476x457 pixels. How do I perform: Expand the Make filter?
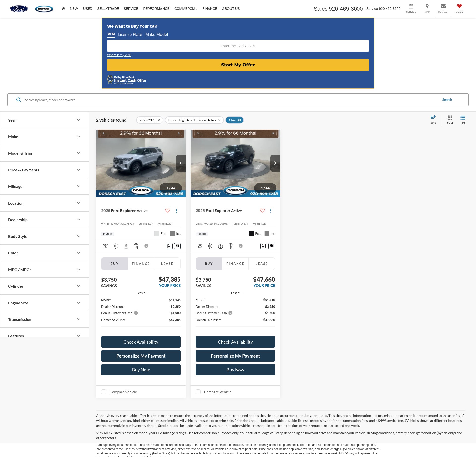pyautogui.click(x=45, y=137)
